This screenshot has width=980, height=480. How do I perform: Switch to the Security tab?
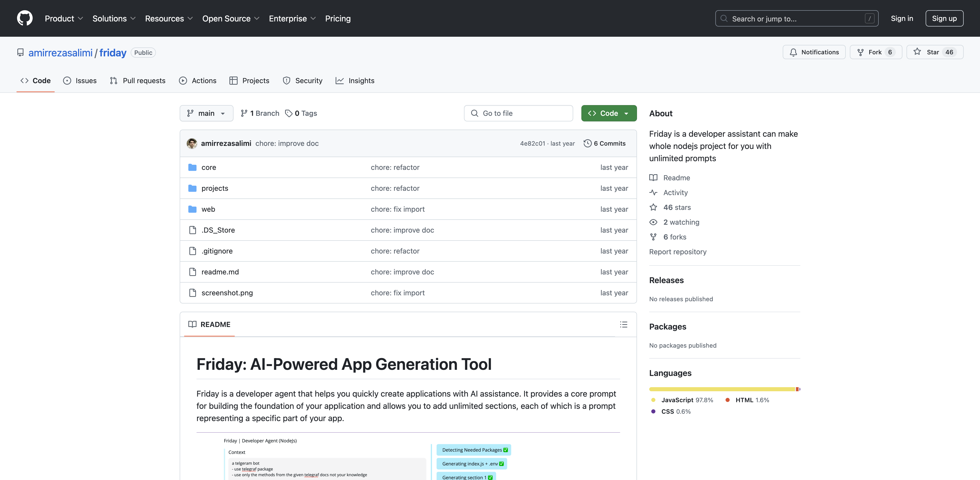click(x=303, y=81)
